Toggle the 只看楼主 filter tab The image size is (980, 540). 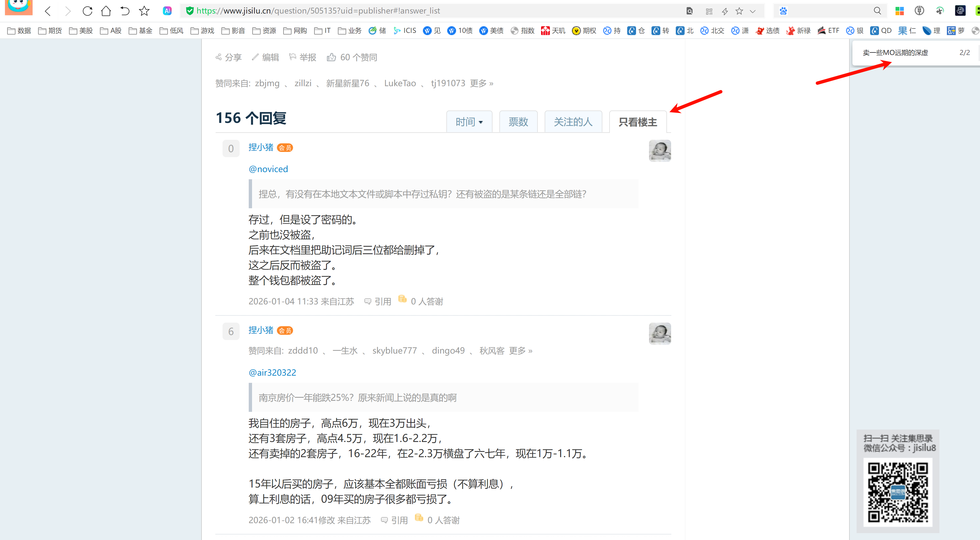tap(638, 122)
